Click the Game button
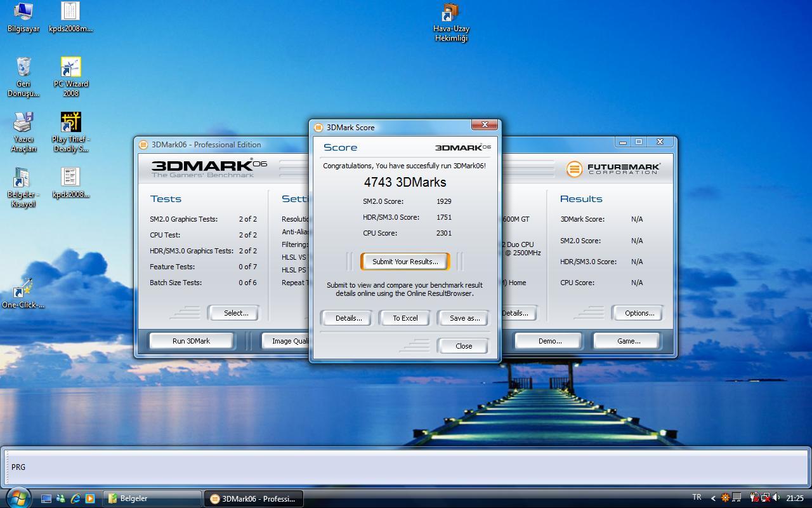812x508 pixels. [x=629, y=341]
